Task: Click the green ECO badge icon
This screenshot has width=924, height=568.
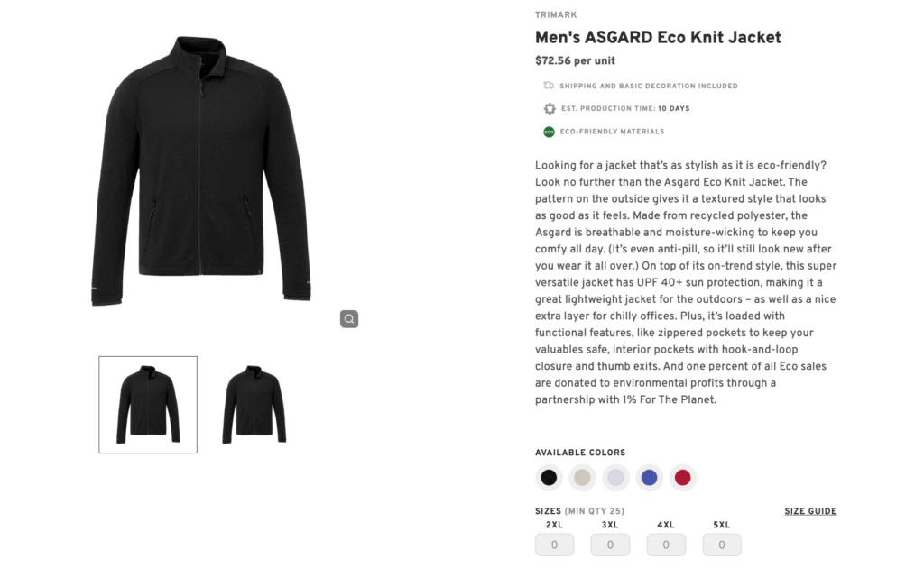Action: point(550,131)
